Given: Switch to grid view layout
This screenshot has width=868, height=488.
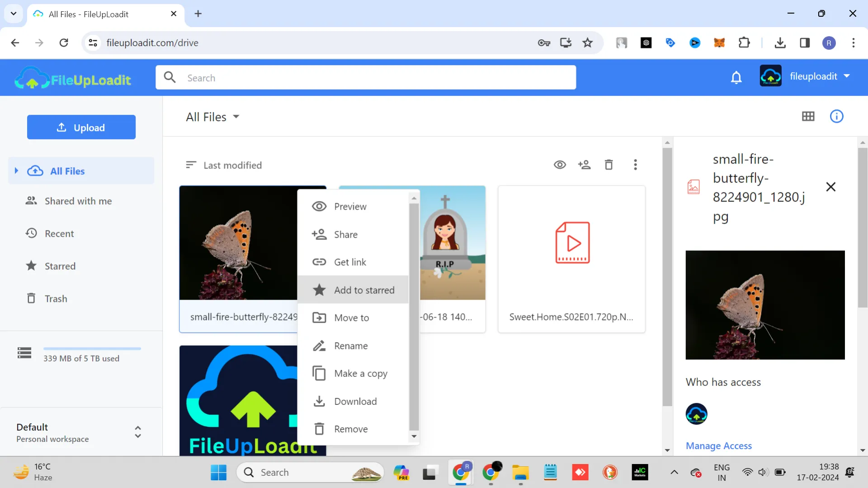Looking at the screenshot, I should (808, 117).
